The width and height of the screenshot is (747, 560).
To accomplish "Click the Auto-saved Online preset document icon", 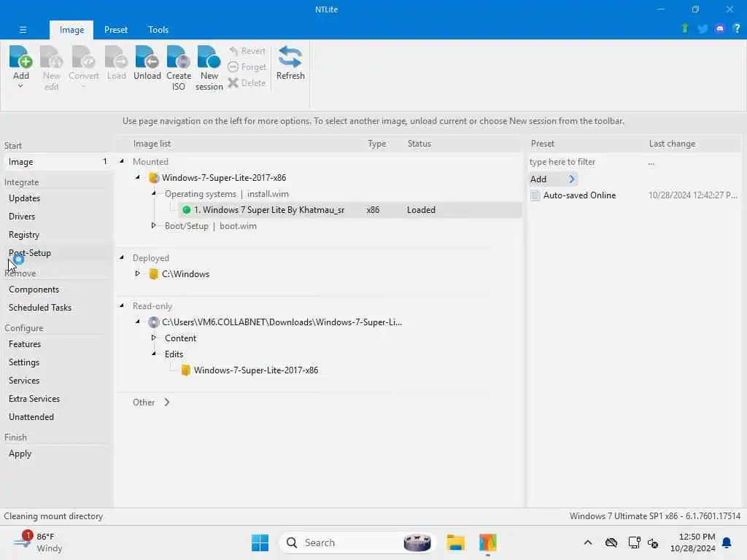I will (535, 195).
